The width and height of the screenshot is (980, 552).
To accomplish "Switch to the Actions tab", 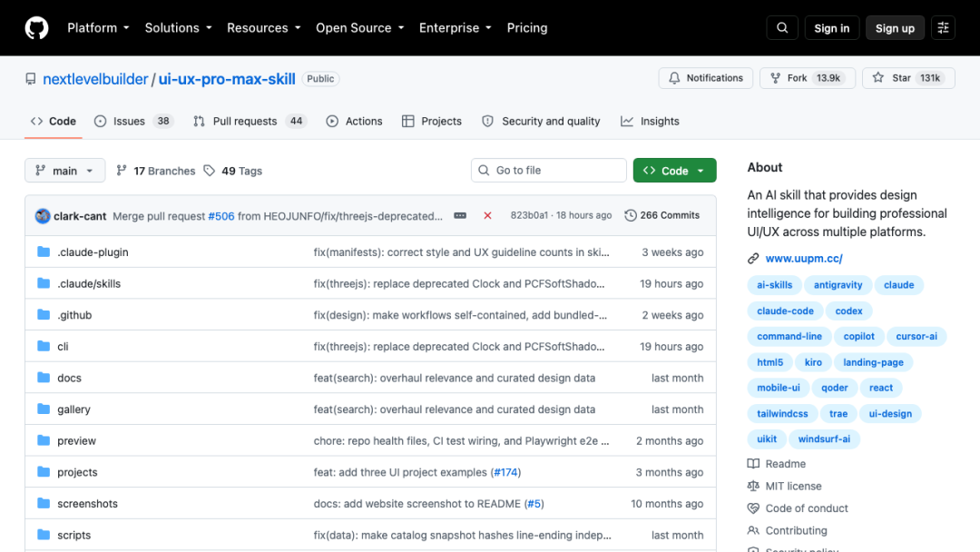I will [x=355, y=122].
